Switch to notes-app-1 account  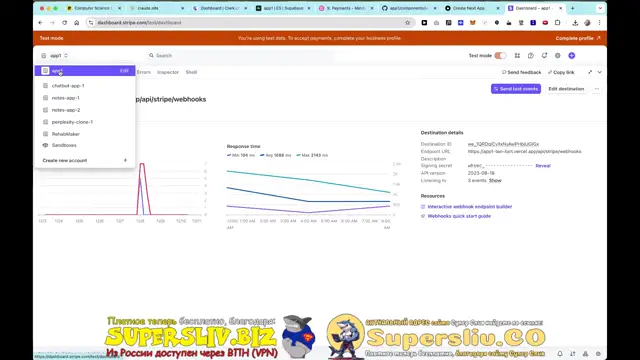point(65,98)
